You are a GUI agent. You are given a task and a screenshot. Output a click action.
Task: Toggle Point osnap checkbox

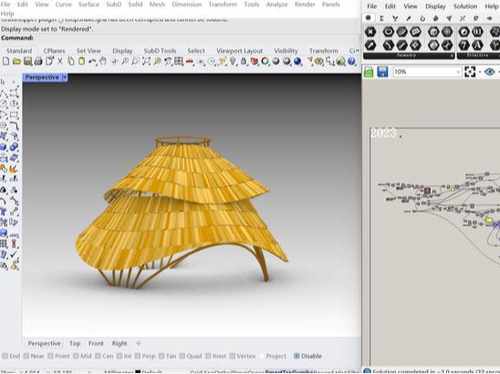50,356
